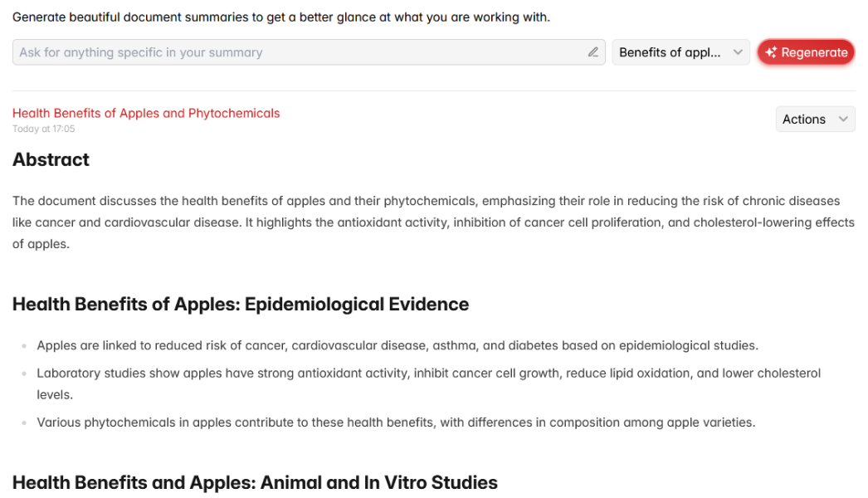Click the sparkle icon on the Regenerate button

pos(771,52)
